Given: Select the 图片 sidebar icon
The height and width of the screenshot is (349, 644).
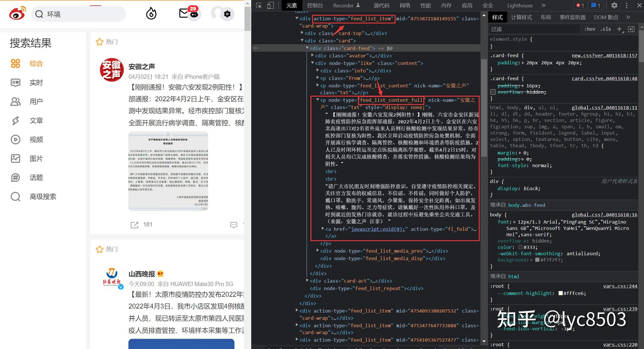Looking at the screenshot, I should coord(16,159).
